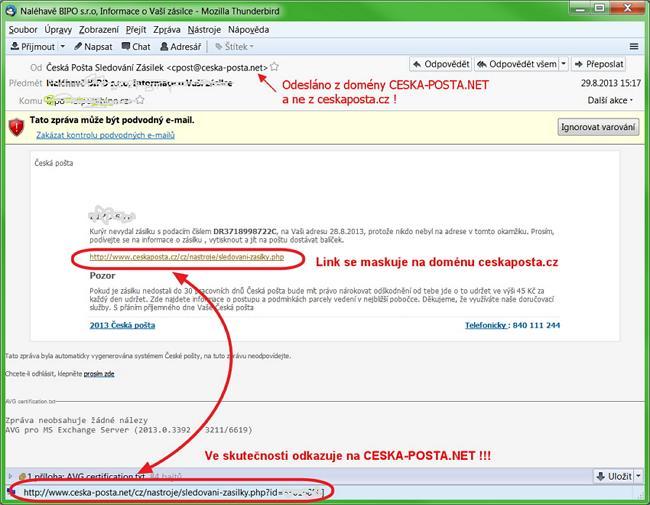Click the tracking number DR3718998722C
This screenshot has height=505, width=650.
pos(245,231)
